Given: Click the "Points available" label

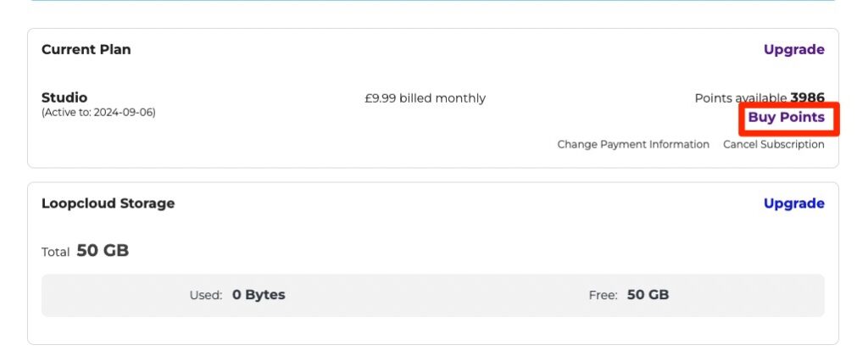Looking at the screenshot, I should [x=741, y=98].
